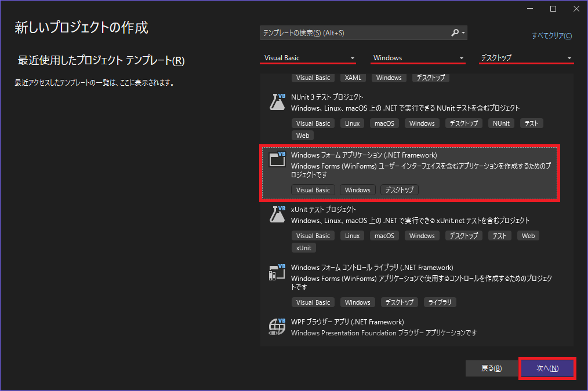
Task: Maximize the new project dialog window
Action: [x=553, y=9]
